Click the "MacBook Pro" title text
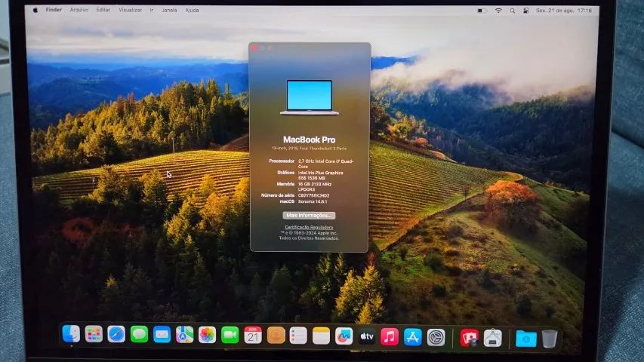 [310, 140]
